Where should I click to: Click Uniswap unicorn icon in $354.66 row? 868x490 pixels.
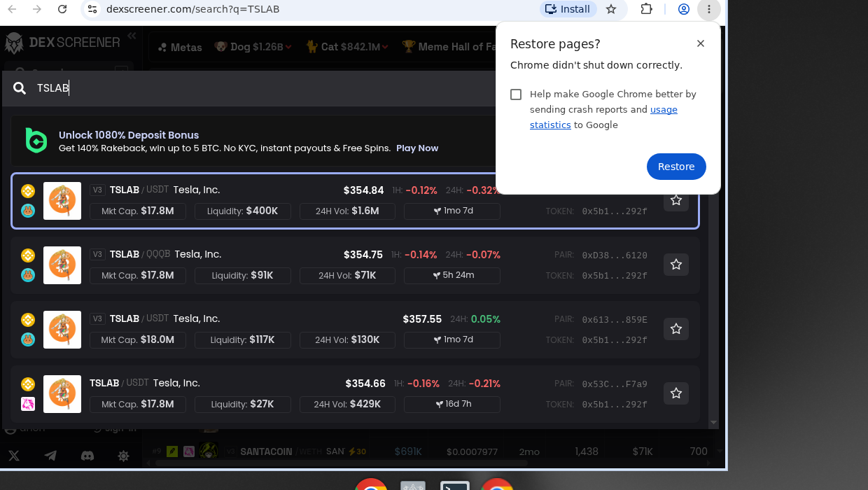pos(28,404)
